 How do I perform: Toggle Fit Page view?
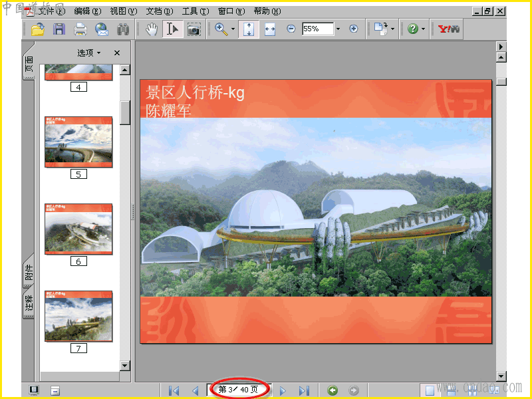pyautogui.click(x=249, y=29)
